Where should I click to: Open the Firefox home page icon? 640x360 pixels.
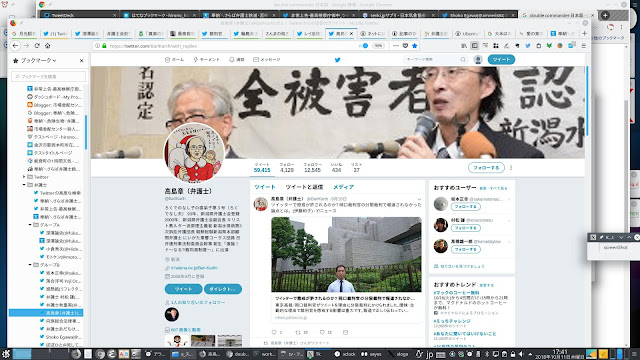[x=48, y=46]
